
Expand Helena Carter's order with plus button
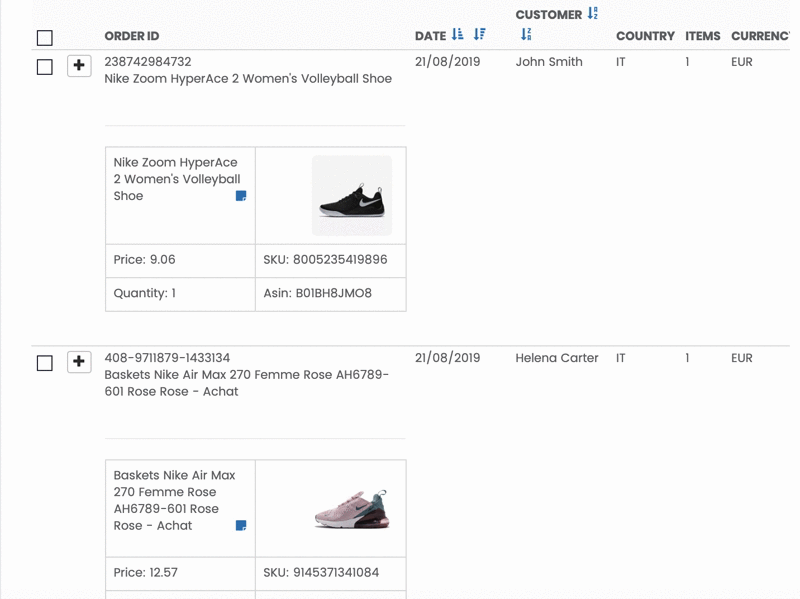click(79, 362)
